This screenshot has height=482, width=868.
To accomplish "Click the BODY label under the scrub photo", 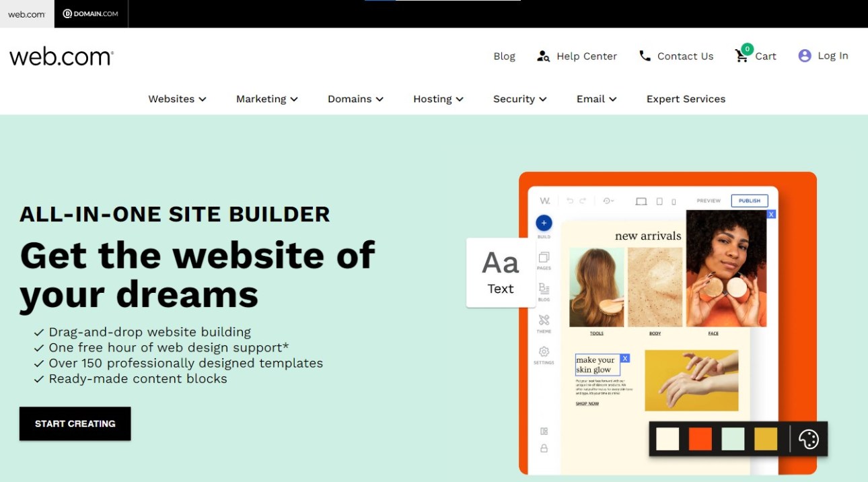I will [655, 333].
